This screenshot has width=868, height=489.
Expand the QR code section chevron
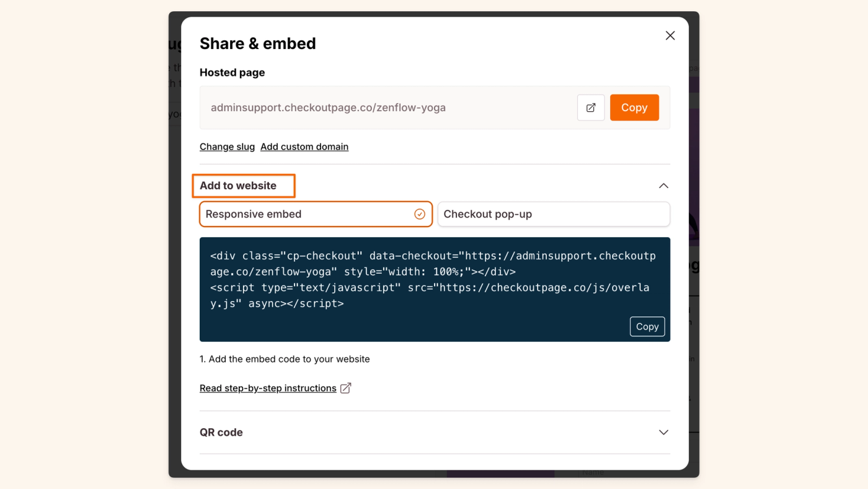[x=663, y=433]
